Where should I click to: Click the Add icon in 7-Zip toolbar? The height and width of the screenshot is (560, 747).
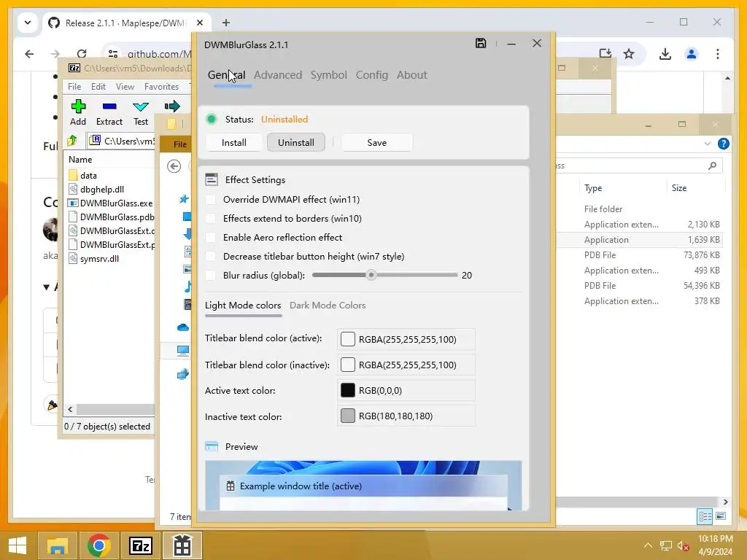[x=78, y=106]
